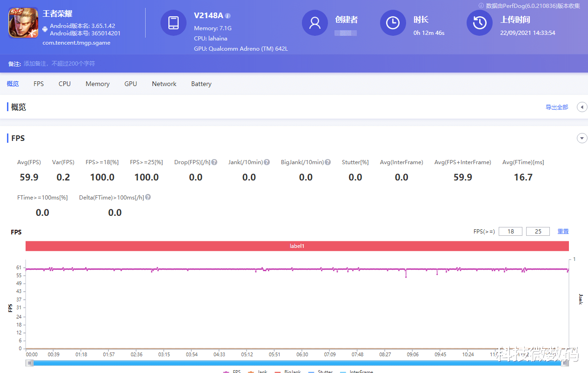Collapse the FPS section with arrow
Screen dimensions: 588x373
click(581, 138)
